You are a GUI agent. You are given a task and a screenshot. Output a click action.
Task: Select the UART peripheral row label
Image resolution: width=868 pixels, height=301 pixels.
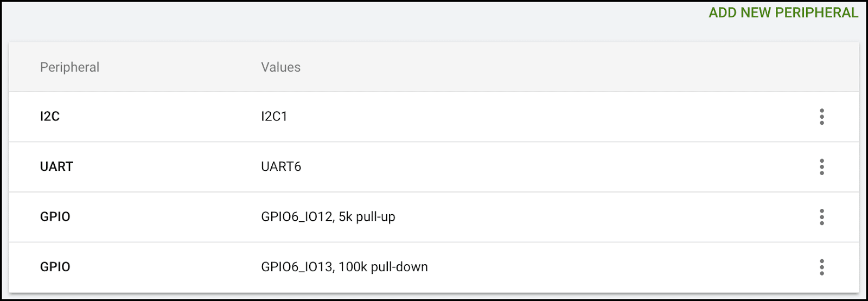tap(56, 166)
